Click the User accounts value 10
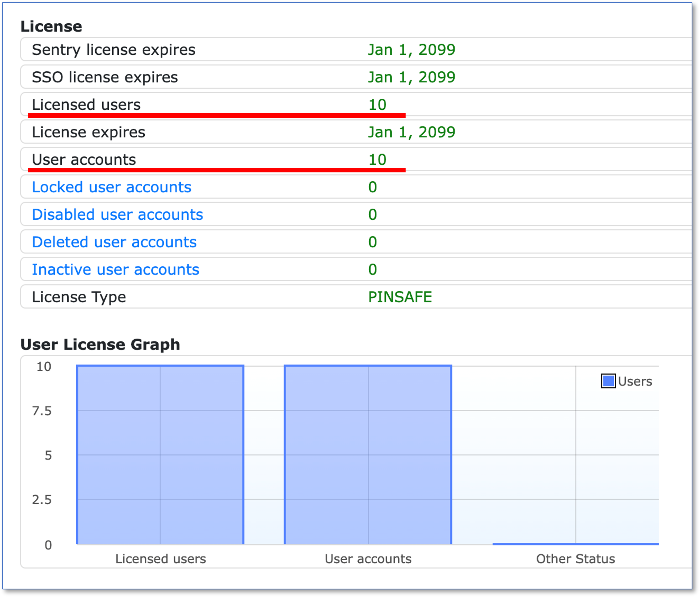This screenshot has height=597, width=700. (377, 159)
